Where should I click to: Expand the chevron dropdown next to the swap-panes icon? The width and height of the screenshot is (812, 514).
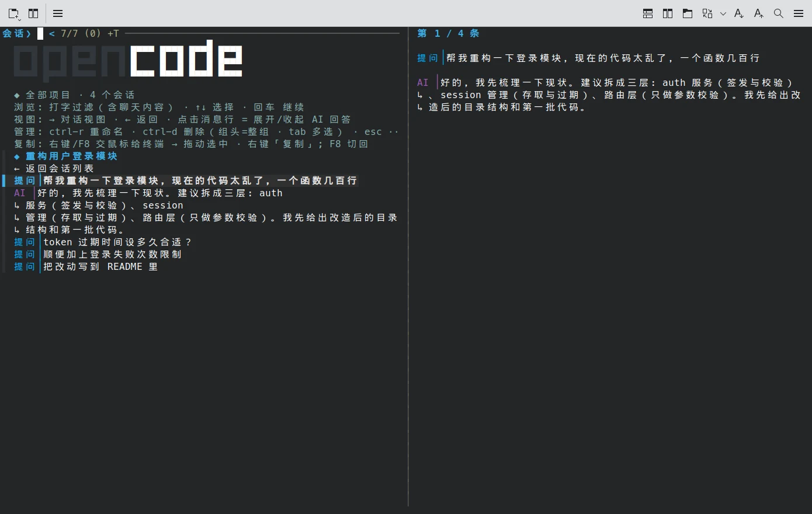723,13
